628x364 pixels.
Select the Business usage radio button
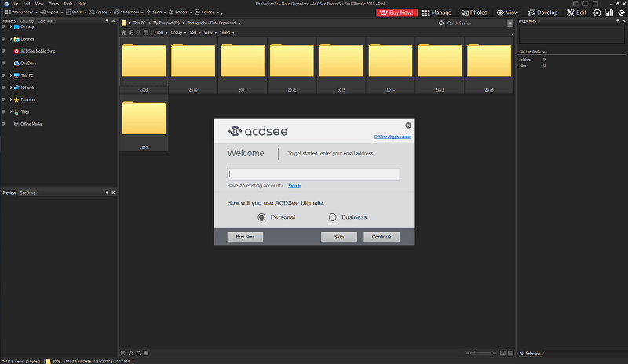pos(332,217)
